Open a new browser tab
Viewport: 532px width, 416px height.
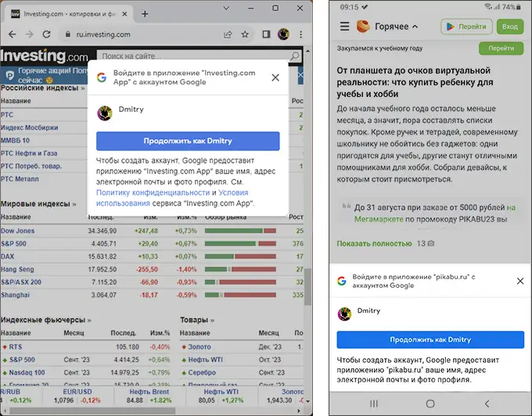coord(145,14)
